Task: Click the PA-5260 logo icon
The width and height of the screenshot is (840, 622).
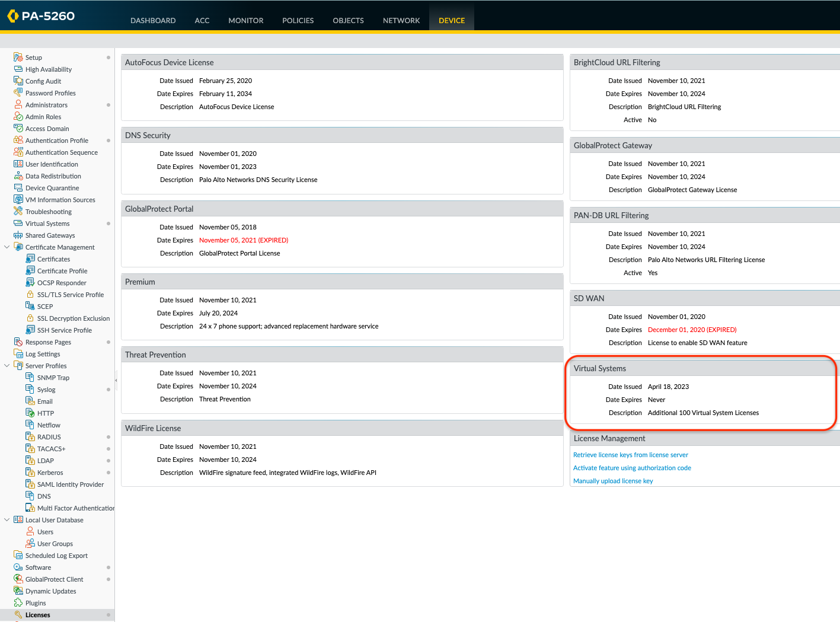Action: click(12, 16)
